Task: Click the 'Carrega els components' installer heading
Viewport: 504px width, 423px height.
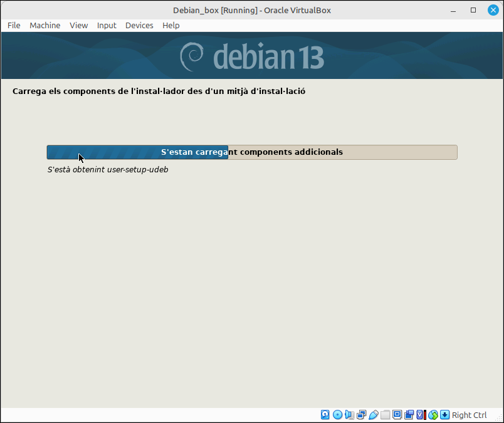Action: pyautogui.click(x=159, y=91)
